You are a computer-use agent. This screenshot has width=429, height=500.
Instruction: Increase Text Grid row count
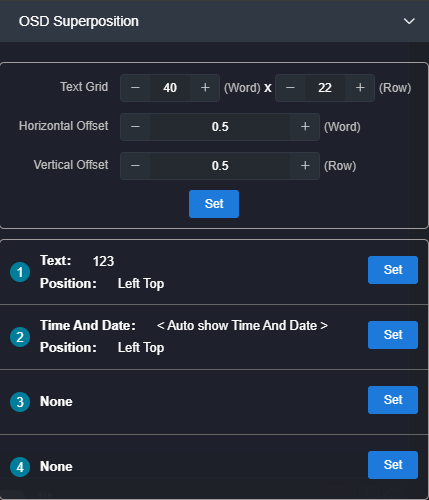click(360, 88)
